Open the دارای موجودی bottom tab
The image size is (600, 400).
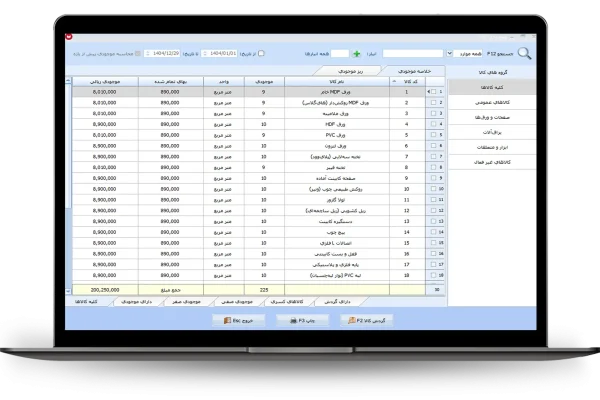coord(137,302)
